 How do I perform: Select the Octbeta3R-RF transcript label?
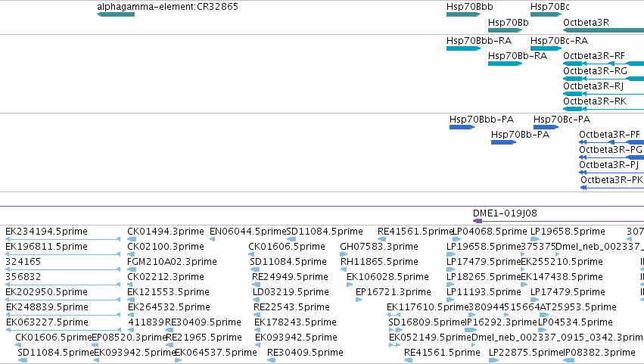pyautogui.click(x=594, y=56)
